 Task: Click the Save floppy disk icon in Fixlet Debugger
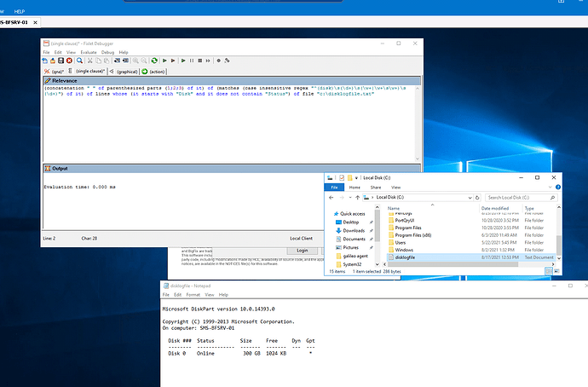[x=61, y=61]
